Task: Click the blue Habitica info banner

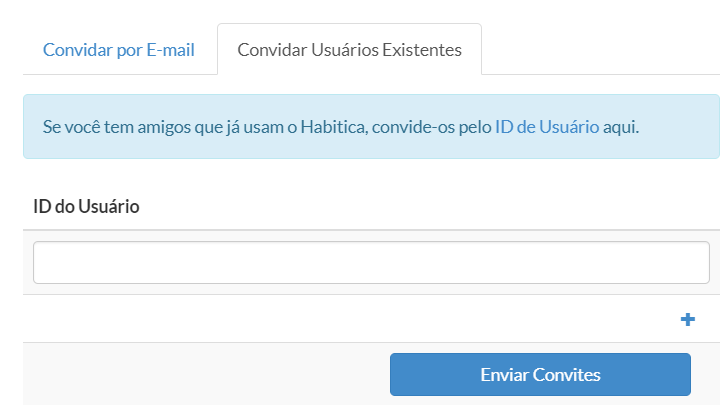Action: [371, 127]
